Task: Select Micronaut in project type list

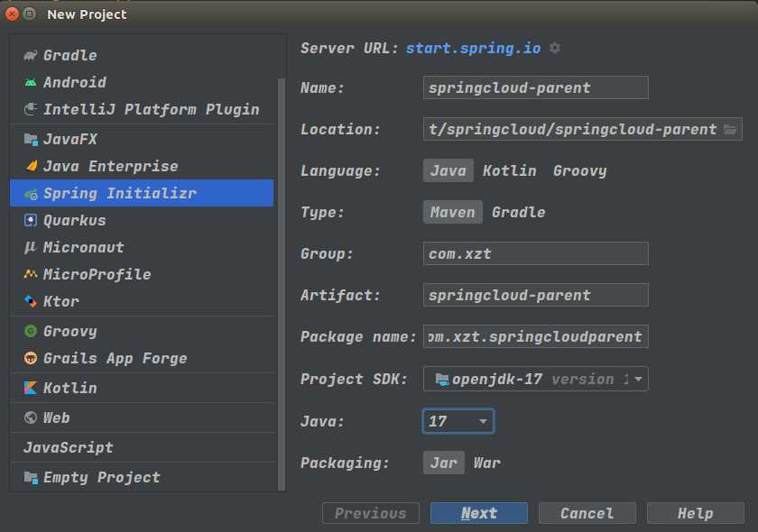Action: click(83, 247)
